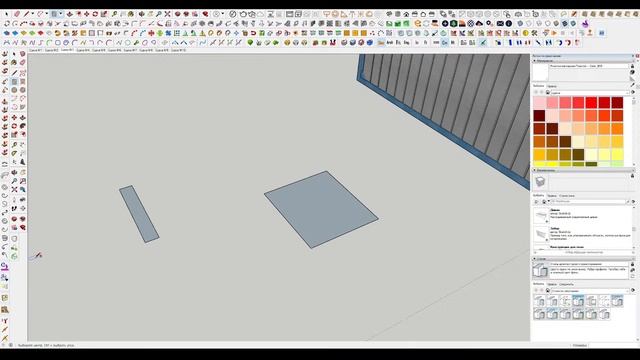Collapse the Materials panel header

point(583,61)
